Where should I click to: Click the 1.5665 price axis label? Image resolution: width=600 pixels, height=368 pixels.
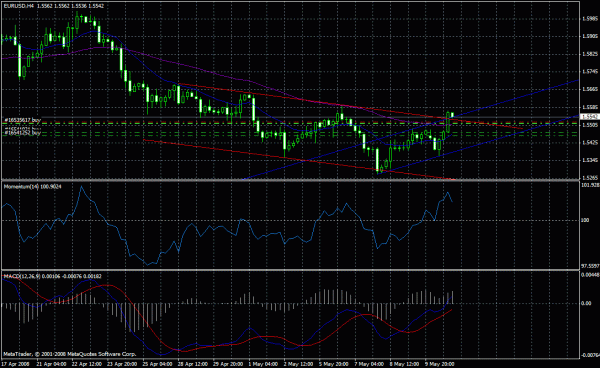[x=590, y=89]
